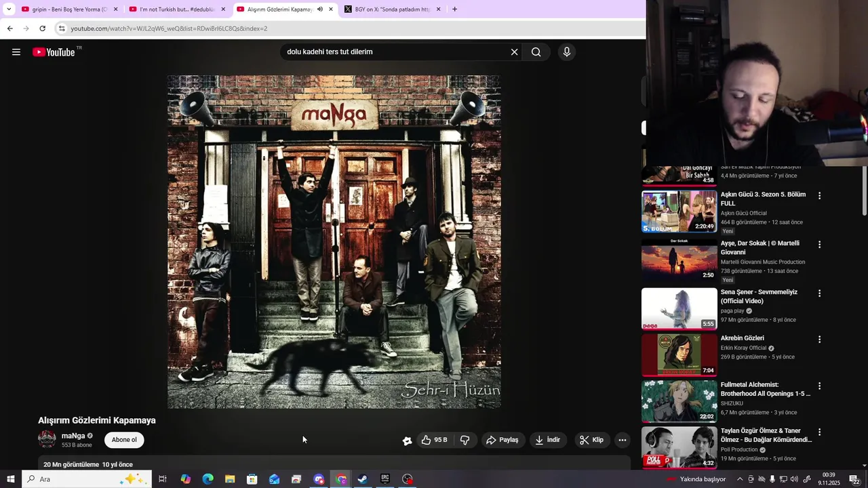Screen dimensions: 868x488
Task: Open Task View on taskbar
Action: pos(163,479)
